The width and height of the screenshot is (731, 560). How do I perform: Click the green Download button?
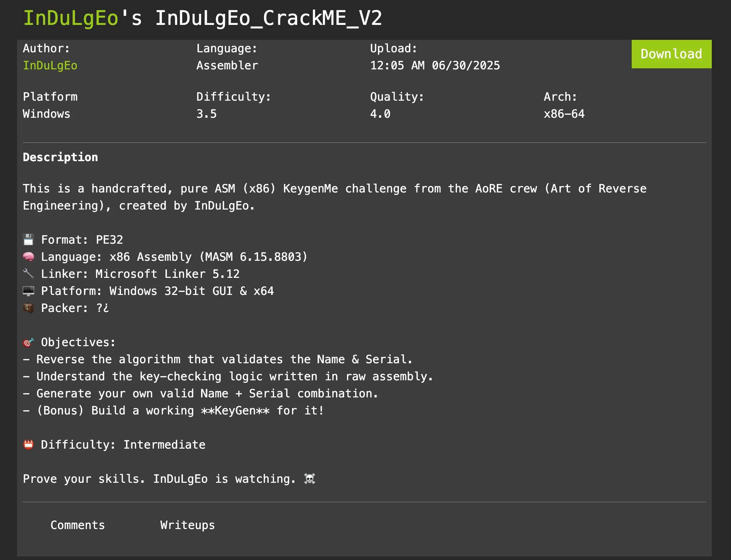671,54
